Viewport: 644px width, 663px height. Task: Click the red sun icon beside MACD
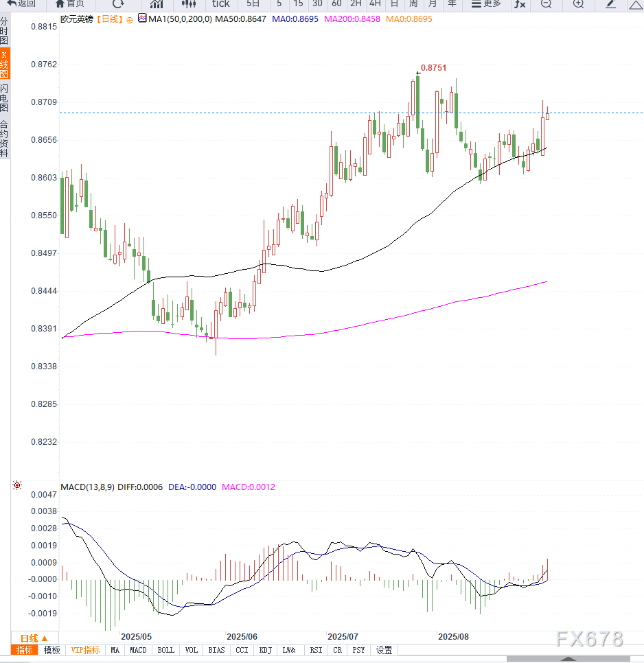(16, 486)
